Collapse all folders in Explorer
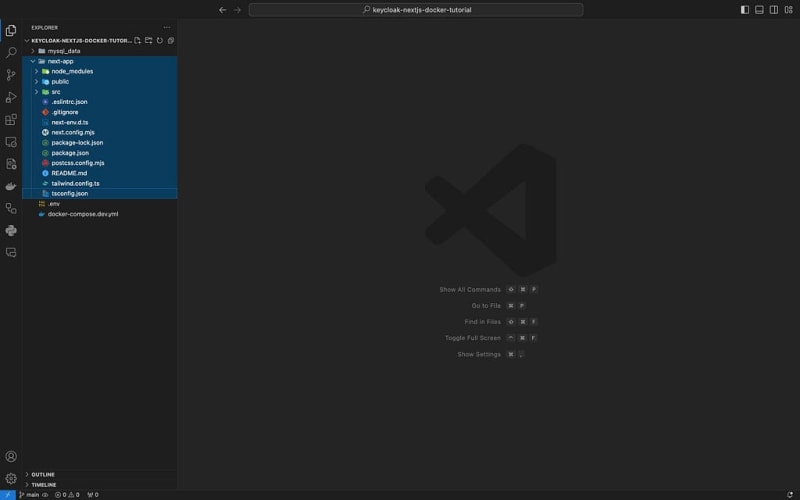 tap(171, 40)
